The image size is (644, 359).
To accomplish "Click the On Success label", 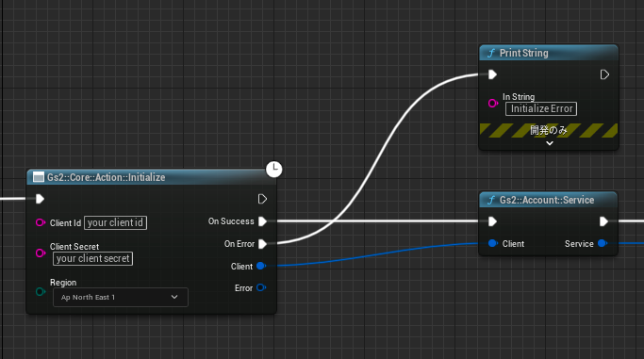I will click(x=231, y=221).
